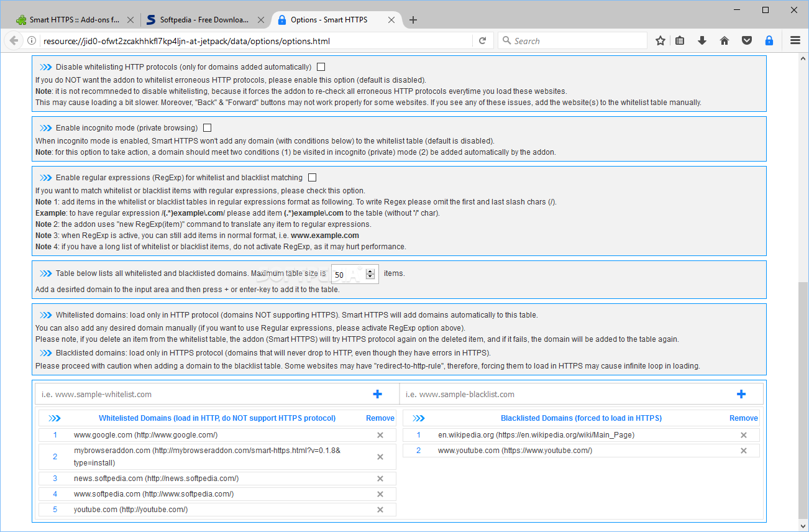Open the Pocket icon in toolbar
Viewport: 809px width, 532px height.
tap(747, 41)
